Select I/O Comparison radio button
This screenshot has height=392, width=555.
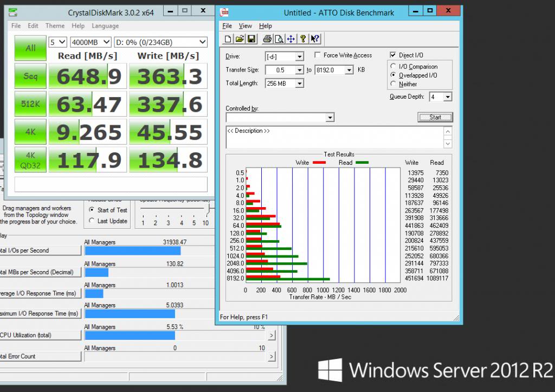coord(393,66)
